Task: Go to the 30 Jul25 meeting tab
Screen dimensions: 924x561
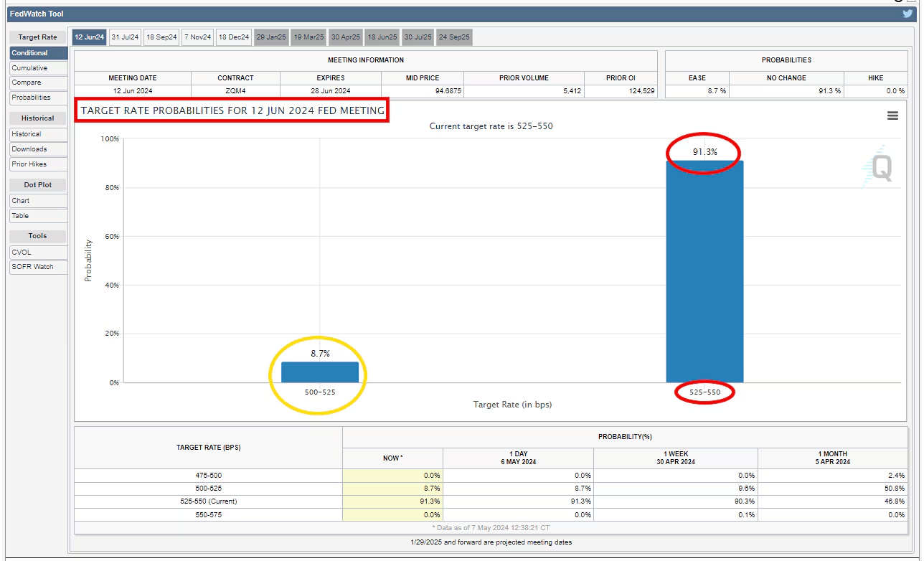Action: [418, 37]
